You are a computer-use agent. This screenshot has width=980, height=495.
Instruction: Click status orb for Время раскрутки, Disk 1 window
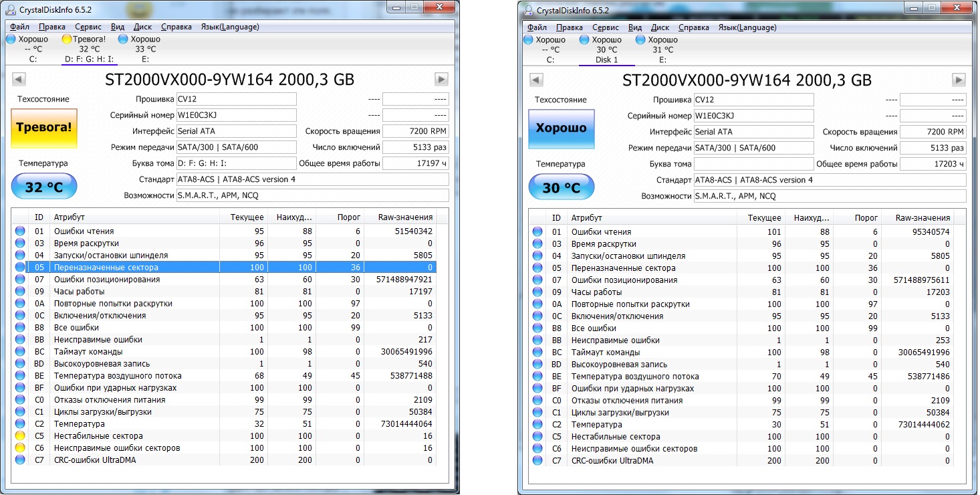click(x=537, y=243)
